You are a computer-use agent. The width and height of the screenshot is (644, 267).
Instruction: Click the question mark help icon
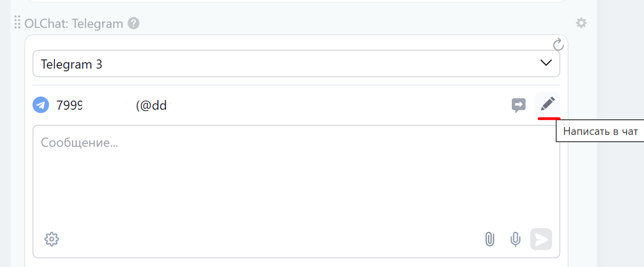134,23
